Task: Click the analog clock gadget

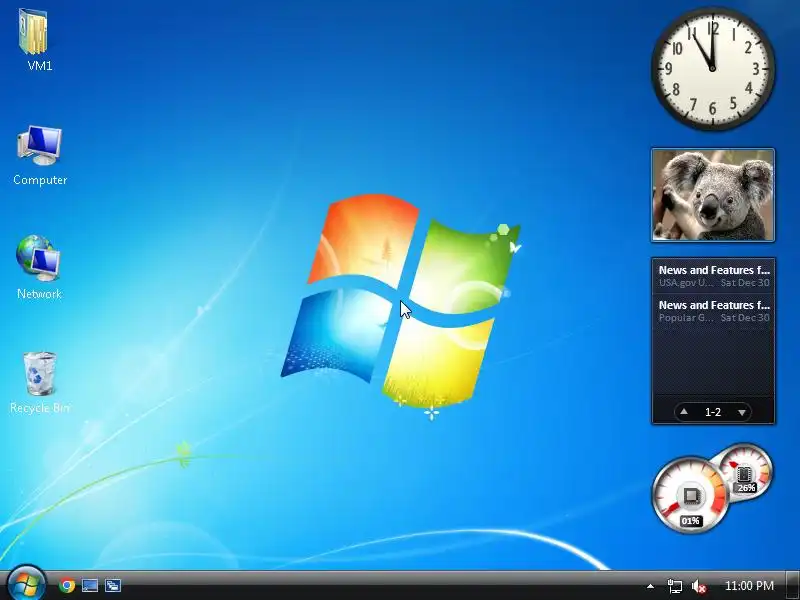Action: pyautogui.click(x=713, y=69)
